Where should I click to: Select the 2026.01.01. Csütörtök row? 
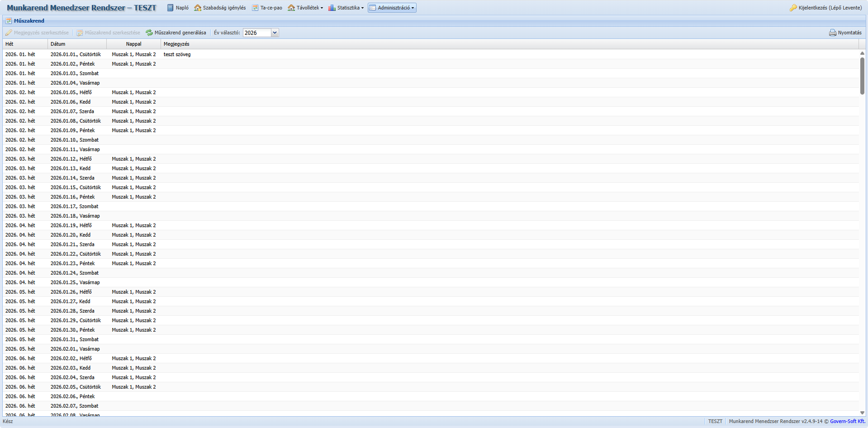point(76,54)
